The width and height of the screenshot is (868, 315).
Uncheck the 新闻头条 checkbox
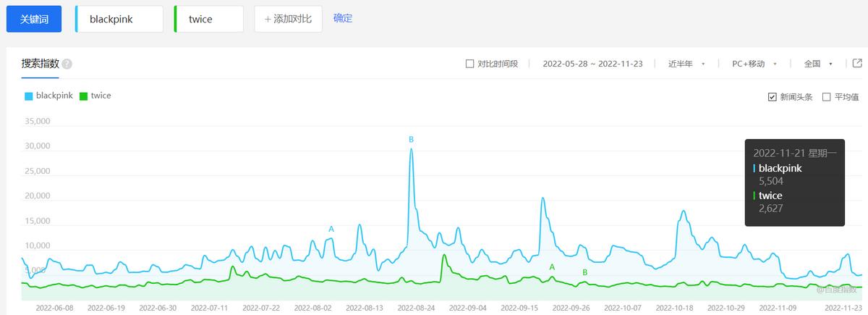point(772,96)
